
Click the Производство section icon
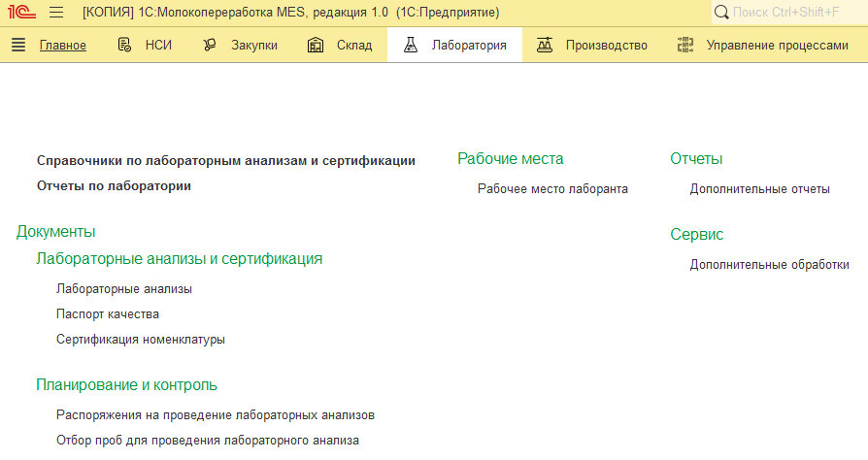pos(545,45)
